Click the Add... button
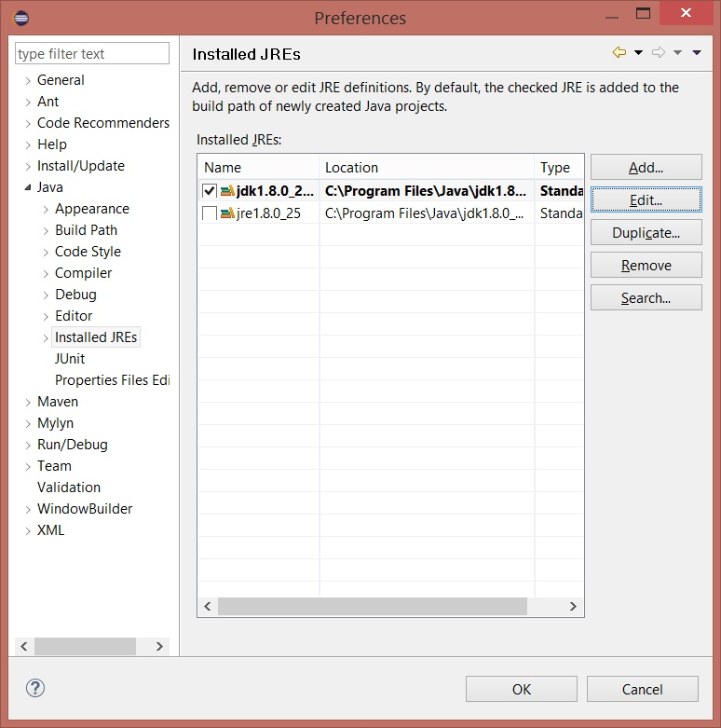The image size is (721, 728). (x=646, y=167)
